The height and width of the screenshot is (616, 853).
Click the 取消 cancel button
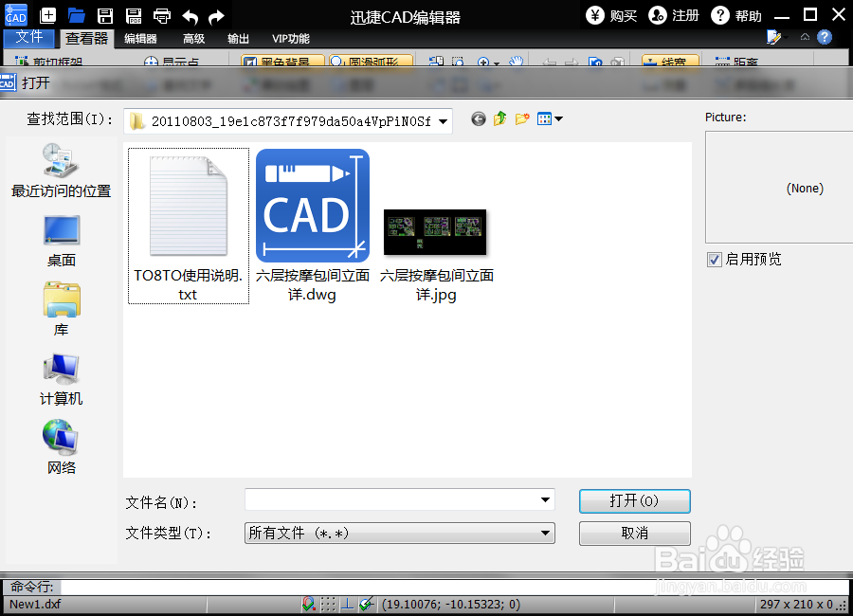click(x=634, y=533)
